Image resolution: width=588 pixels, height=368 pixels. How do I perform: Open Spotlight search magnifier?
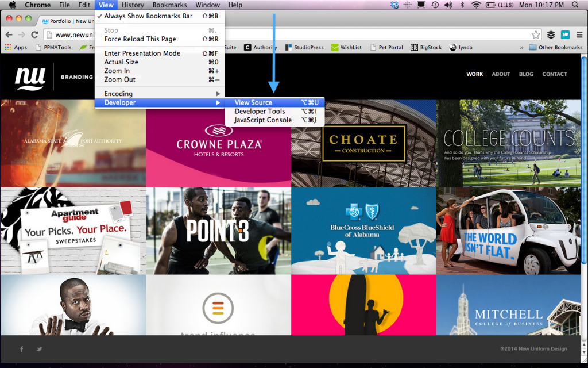tap(575, 5)
